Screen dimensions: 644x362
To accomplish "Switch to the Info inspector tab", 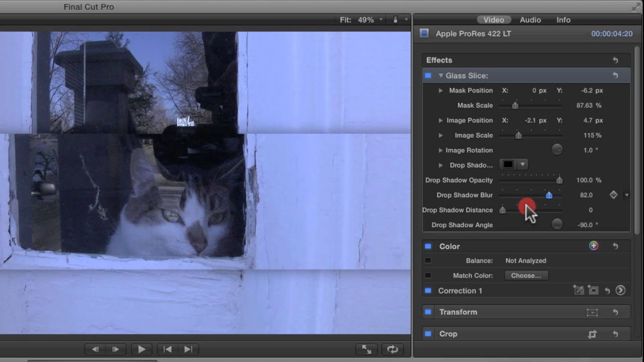I will pos(563,20).
